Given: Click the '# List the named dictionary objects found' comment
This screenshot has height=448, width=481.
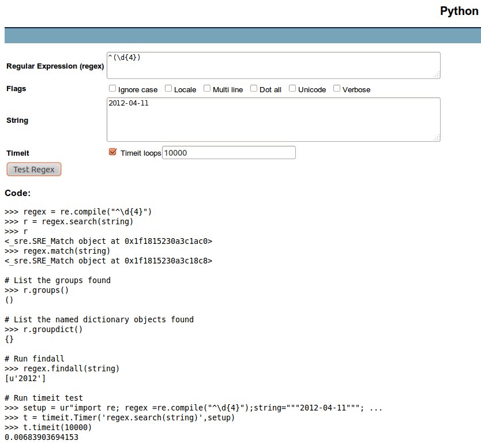Looking at the screenshot, I should click(x=99, y=320).
